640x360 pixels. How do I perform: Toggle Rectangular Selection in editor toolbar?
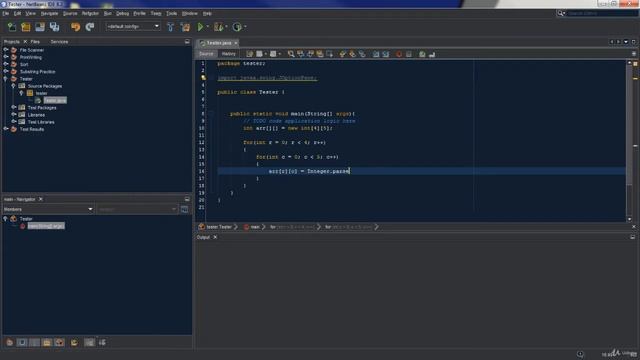(x=329, y=54)
